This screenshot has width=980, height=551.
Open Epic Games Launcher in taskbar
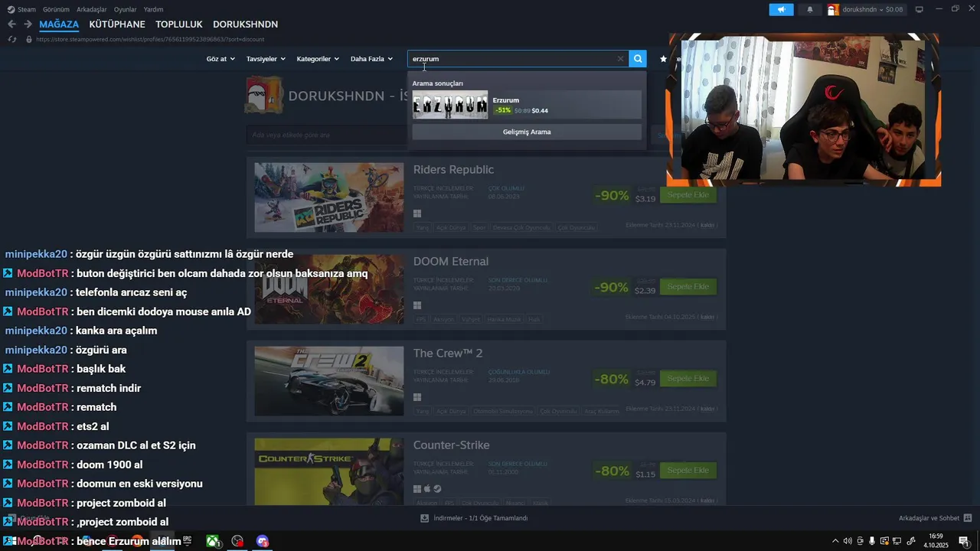[187, 540]
